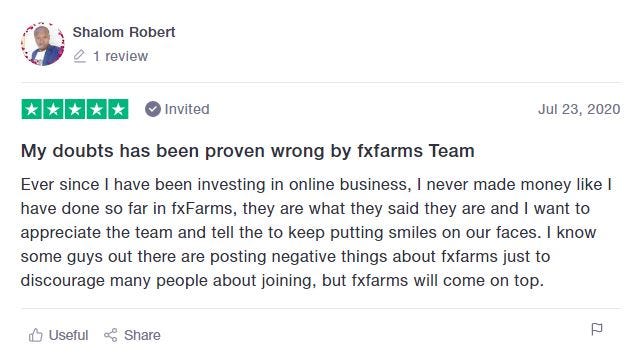The width and height of the screenshot is (644, 364).
Task: Click the pencil icon beside 1 review
Action: (x=80, y=56)
